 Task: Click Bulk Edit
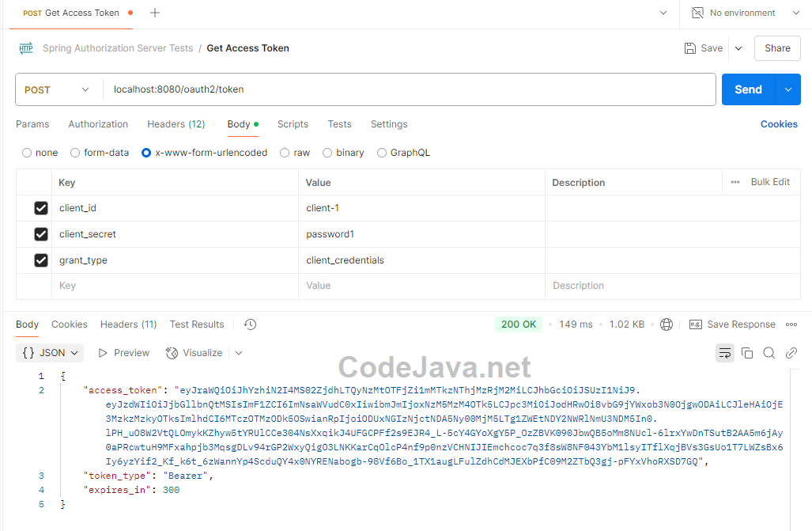(x=770, y=182)
